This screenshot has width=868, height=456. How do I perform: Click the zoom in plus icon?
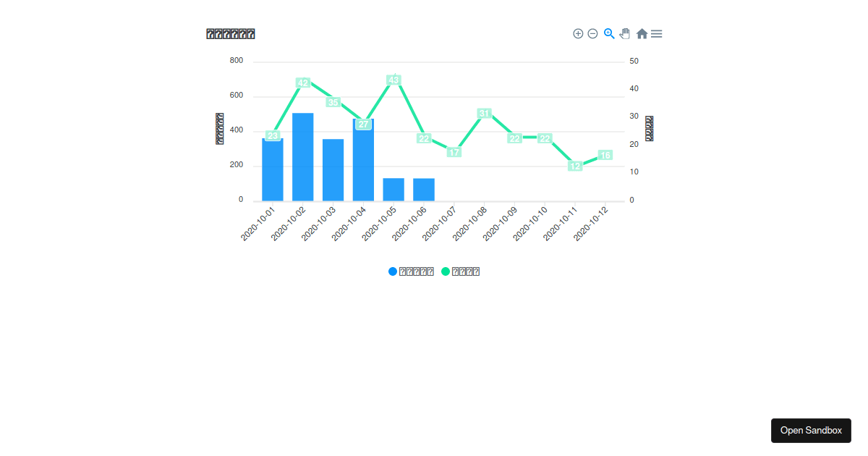[578, 33]
